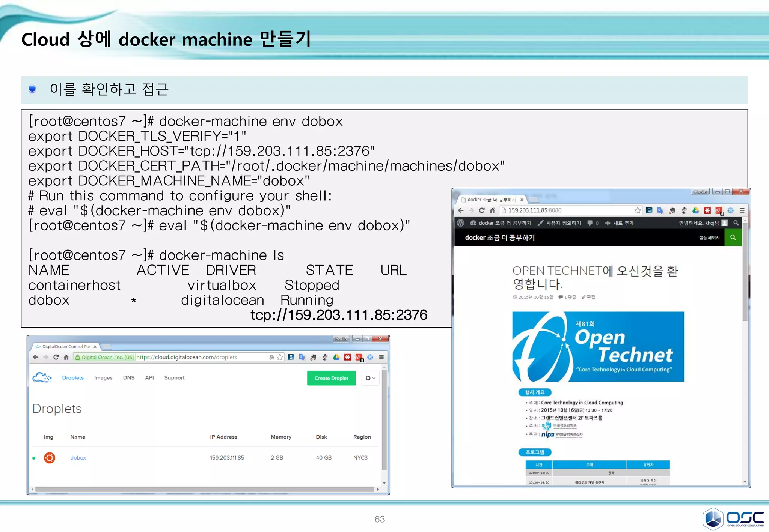
Task: Click back arrow in DigitalOcean browser window
Action: (x=36, y=357)
